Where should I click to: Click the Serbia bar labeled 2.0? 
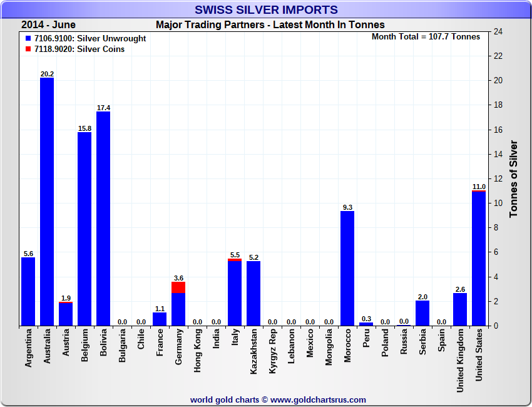[x=422, y=313]
